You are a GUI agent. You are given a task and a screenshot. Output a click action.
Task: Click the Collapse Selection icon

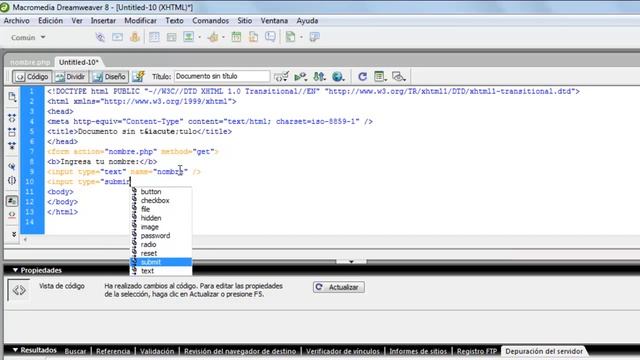[12, 132]
